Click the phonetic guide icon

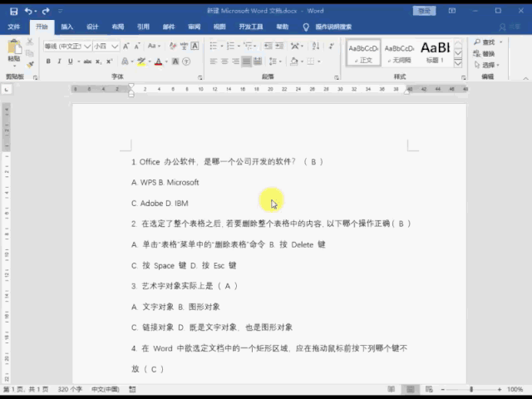pos(184,46)
